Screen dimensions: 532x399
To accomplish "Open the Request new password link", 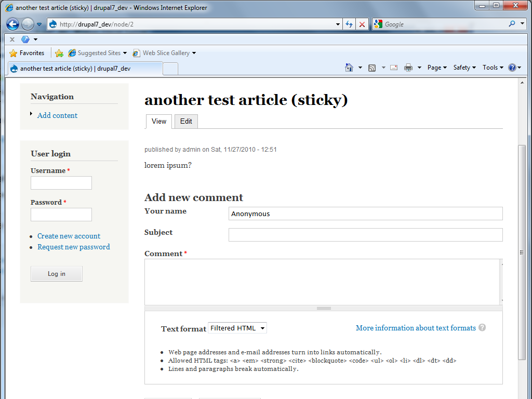I will tap(73, 247).
